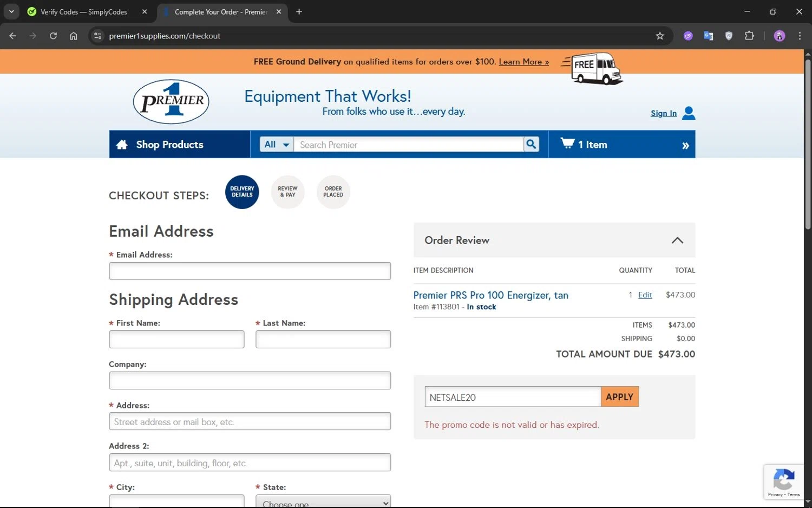Click the Last Name input field

tap(323, 340)
